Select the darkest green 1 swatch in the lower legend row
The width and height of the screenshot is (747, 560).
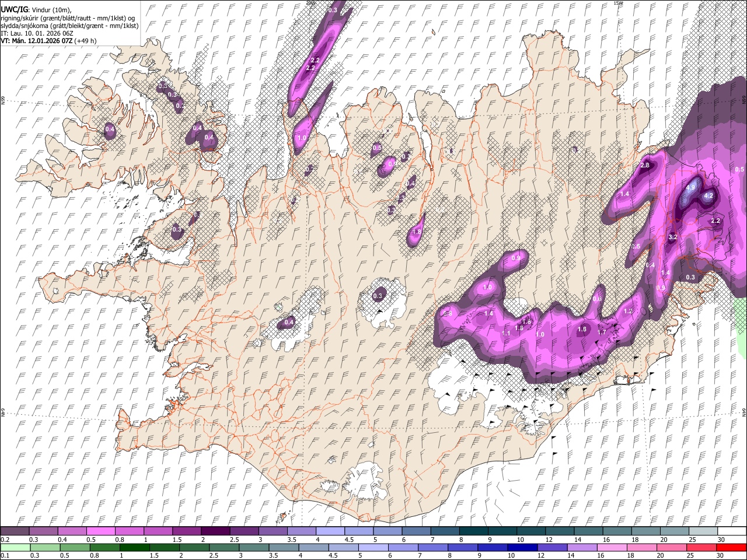[x=134, y=547]
